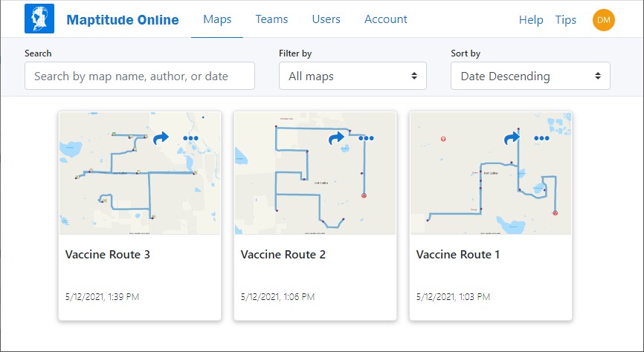Viewport: 644px width, 352px height.
Task: Open the Account tab
Action: tap(385, 19)
